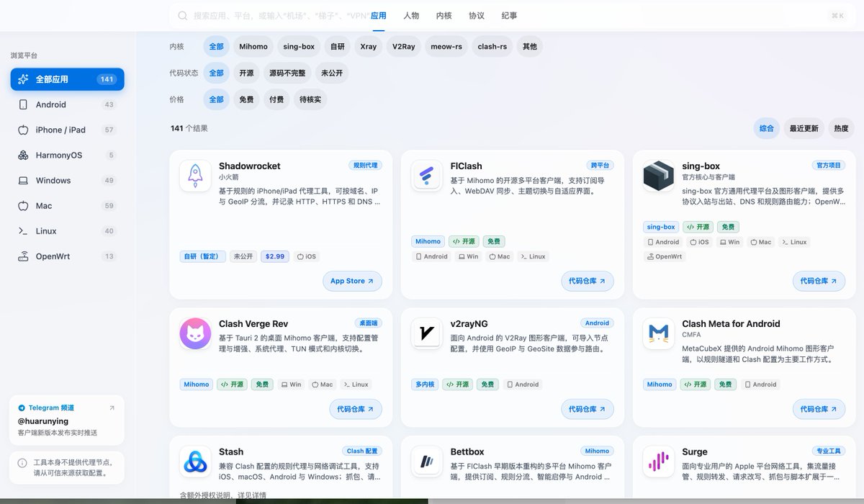
Task: Click the 141 个结果 count text
Action: click(189, 128)
